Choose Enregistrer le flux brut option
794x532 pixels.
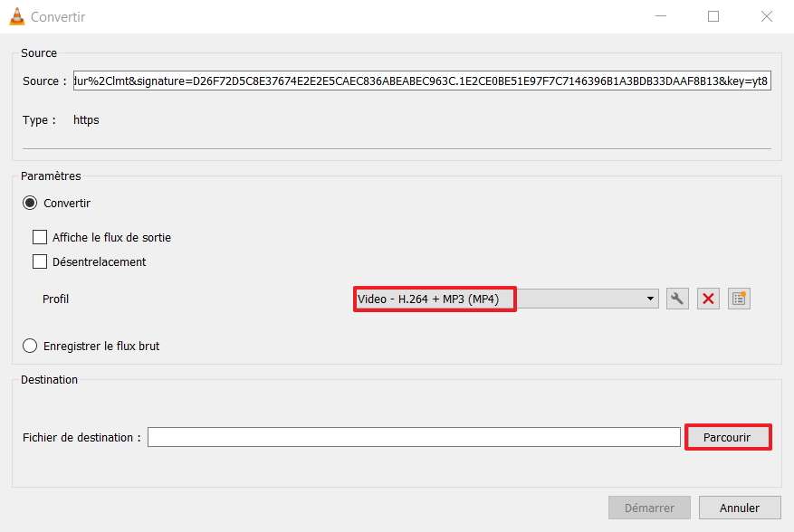click(x=30, y=346)
